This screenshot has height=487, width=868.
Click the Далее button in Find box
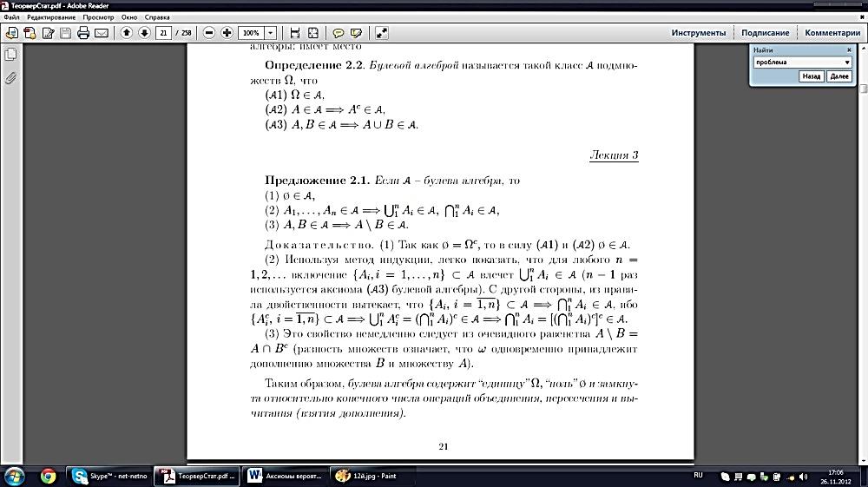[839, 76]
